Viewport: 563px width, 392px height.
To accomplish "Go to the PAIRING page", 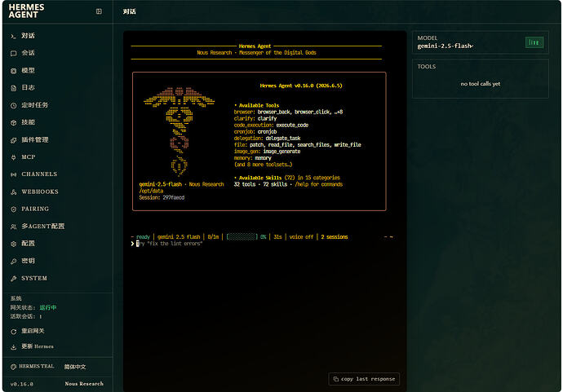I will tap(57, 209).
